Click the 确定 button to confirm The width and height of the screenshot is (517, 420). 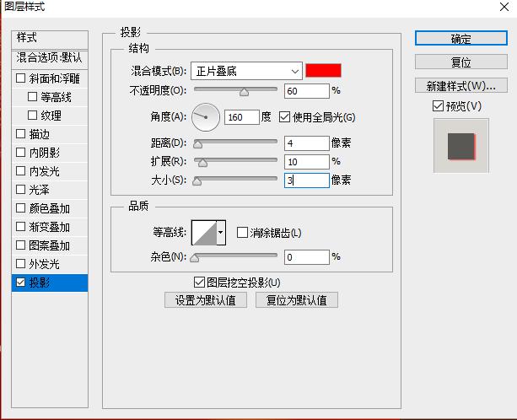point(461,38)
